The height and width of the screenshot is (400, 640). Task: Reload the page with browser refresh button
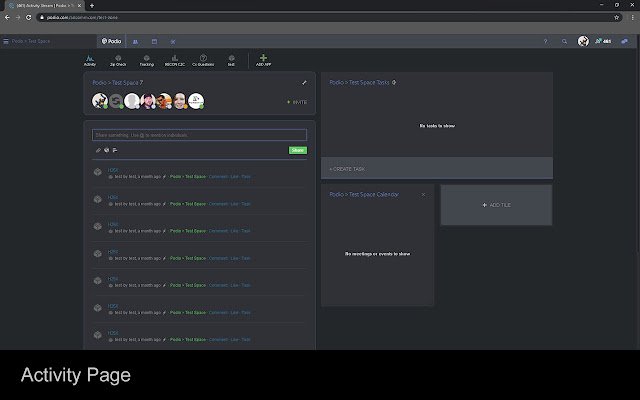(x=29, y=18)
